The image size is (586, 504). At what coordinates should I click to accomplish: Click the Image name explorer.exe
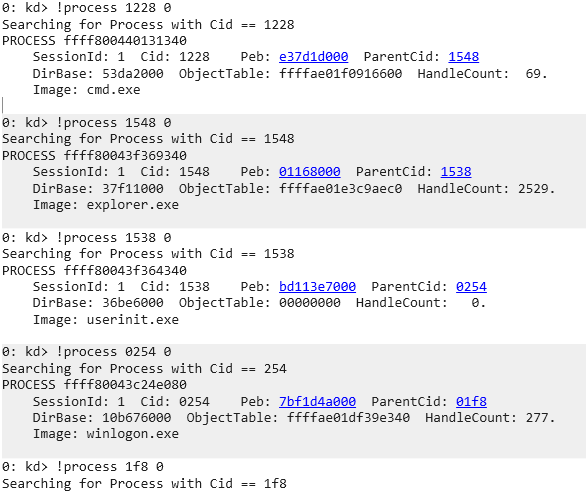click(x=133, y=205)
